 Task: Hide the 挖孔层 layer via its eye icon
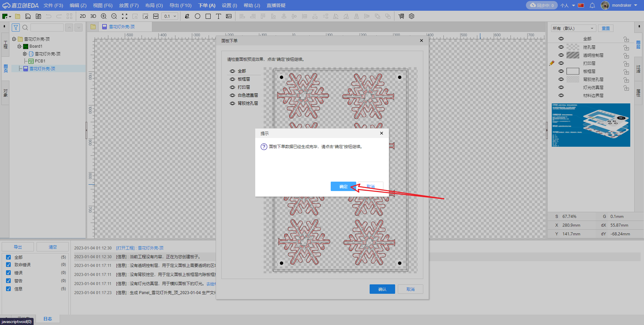[561, 47]
